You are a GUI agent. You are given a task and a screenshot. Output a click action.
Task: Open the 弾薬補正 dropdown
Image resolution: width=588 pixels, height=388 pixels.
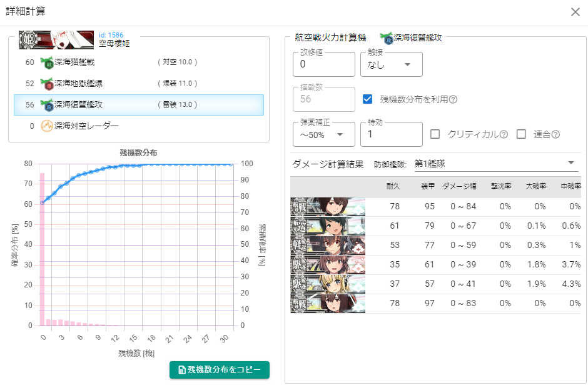coord(323,134)
